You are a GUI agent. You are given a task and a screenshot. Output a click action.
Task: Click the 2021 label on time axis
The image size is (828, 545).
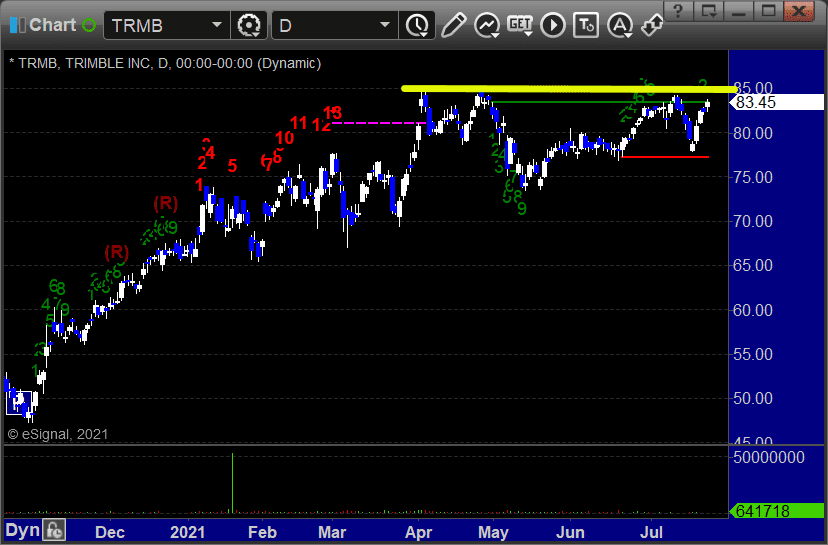[x=187, y=532]
